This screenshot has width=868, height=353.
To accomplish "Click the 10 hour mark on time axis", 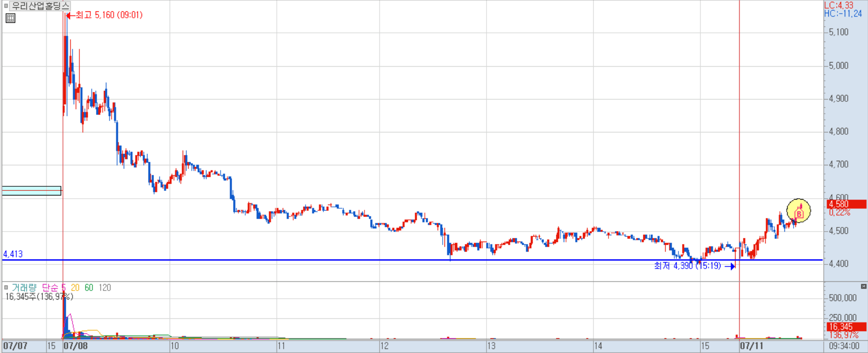I will [x=175, y=346].
